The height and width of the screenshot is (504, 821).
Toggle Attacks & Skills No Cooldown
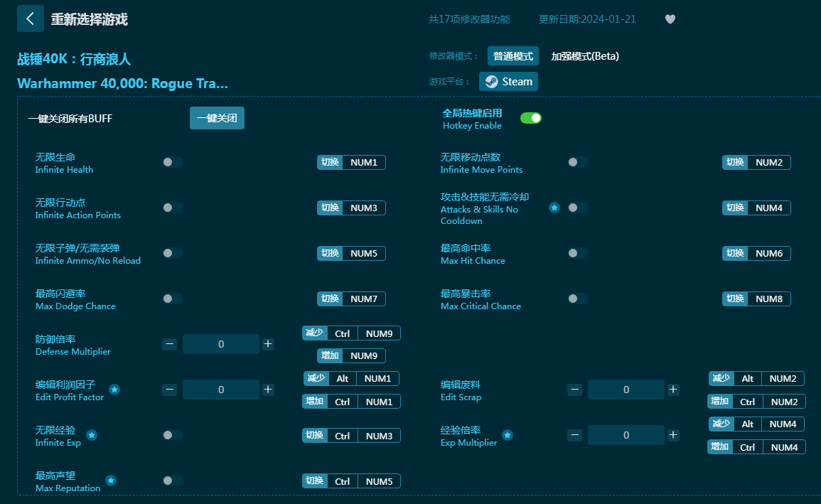coord(577,208)
